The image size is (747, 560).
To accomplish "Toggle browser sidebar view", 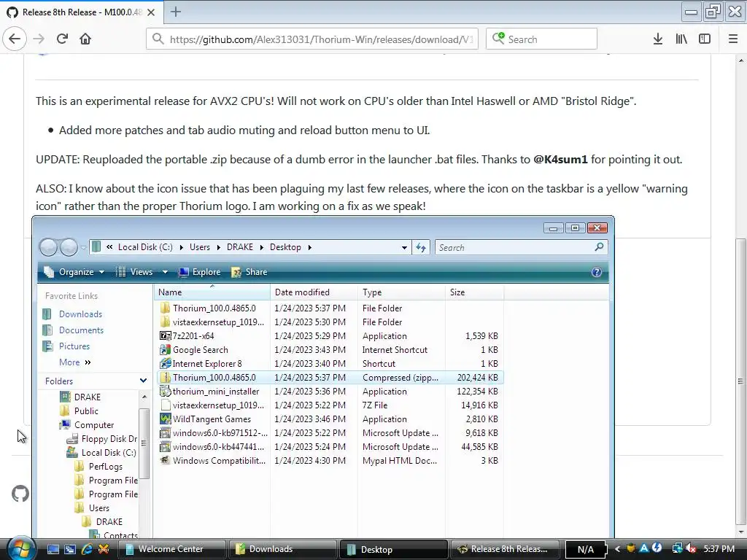I will click(x=705, y=39).
